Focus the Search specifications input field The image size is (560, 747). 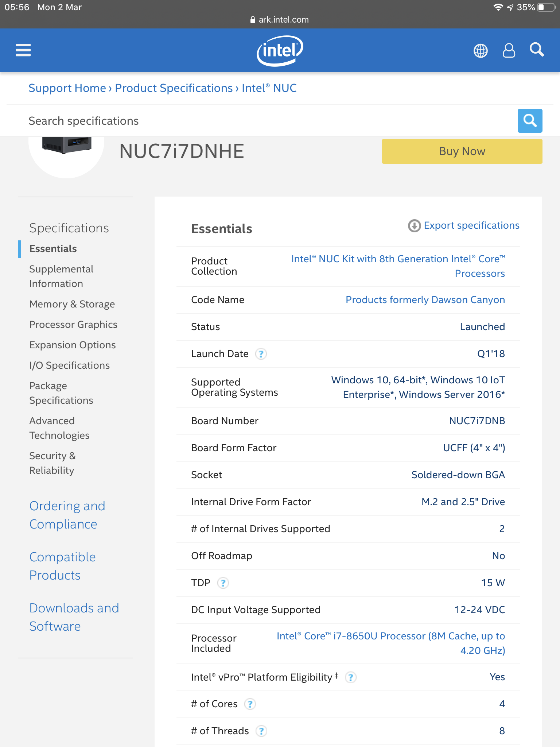coord(270,121)
